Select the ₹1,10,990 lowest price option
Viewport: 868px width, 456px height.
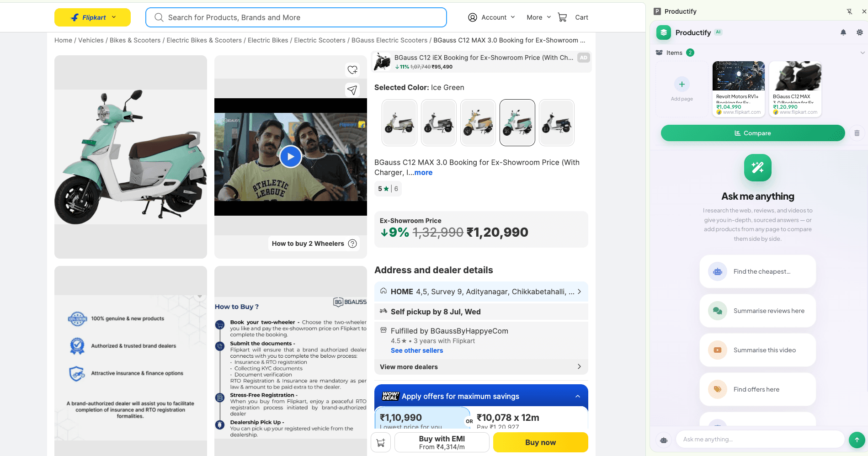click(422, 419)
